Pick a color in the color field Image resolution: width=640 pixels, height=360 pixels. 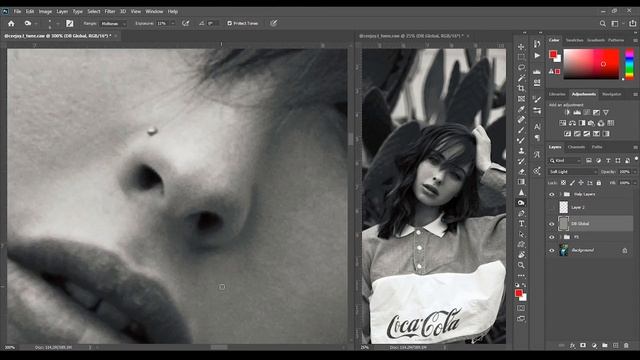click(x=591, y=64)
